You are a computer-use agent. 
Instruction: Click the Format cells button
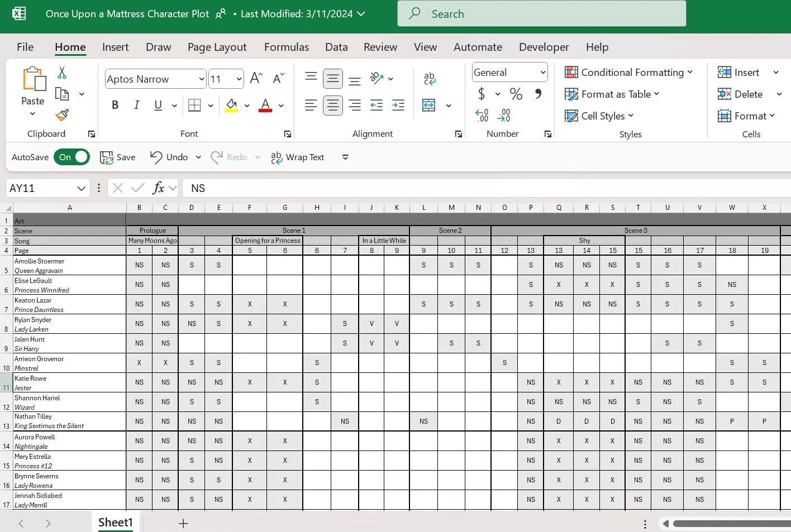pos(746,116)
